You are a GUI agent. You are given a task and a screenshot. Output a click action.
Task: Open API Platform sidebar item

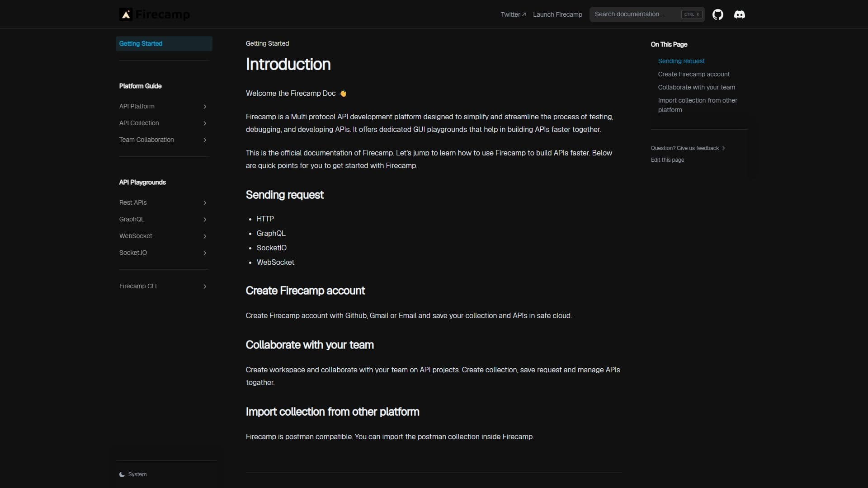pos(164,106)
